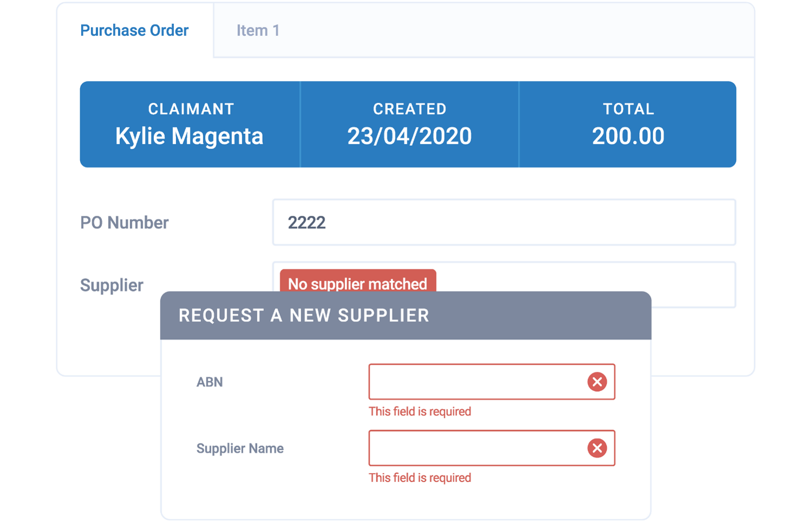Click the Claimant Kylie Magenta panel
The width and height of the screenshot is (812, 522).
tap(190, 125)
